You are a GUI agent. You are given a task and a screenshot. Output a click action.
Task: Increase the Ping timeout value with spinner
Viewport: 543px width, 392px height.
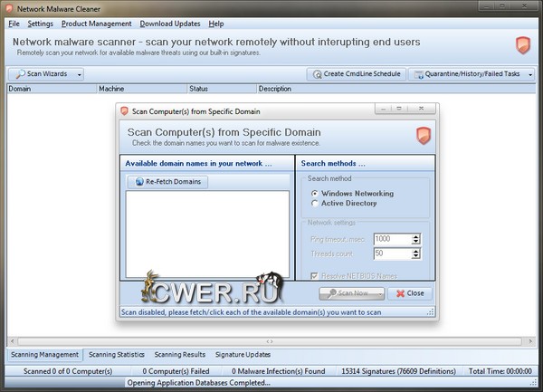[415, 235]
